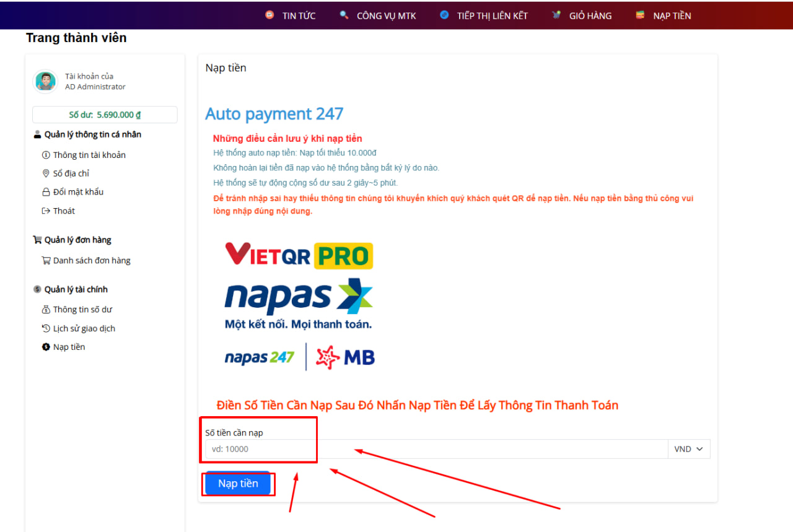793x532 pixels.
Task: Click the logout arrow icon beside Thoát
Action: click(46, 211)
